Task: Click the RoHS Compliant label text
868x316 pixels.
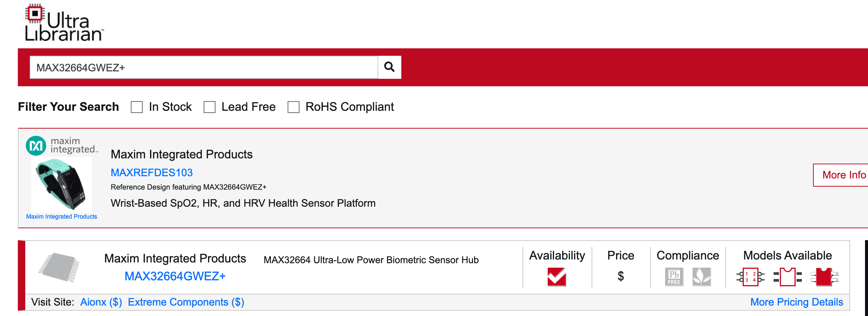Action: pyautogui.click(x=350, y=107)
